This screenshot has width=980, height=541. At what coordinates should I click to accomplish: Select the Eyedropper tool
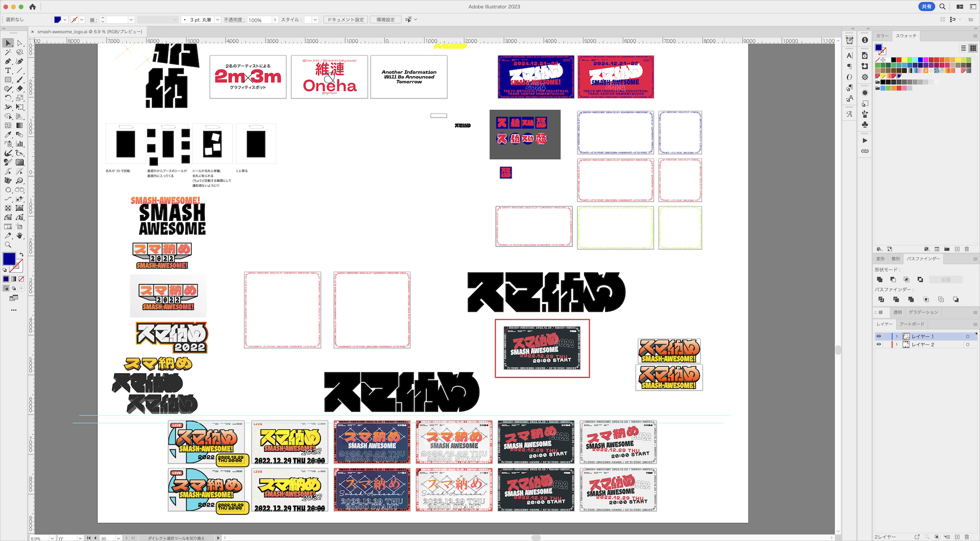pos(8,135)
